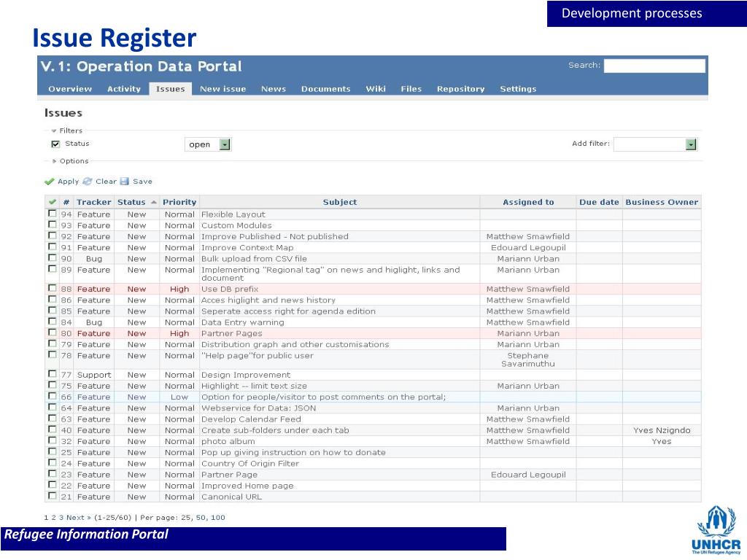This screenshot has height=560, width=747.
Task: Go to the Wiki tab
Action: coord(376,89)
